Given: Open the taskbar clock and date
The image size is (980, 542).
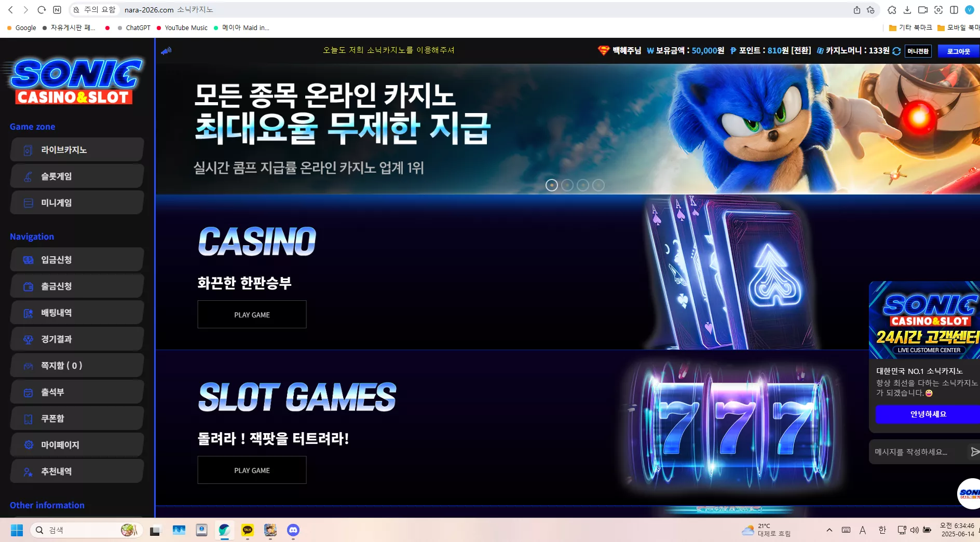Looking at the screenshot, I should pos(957,530).
